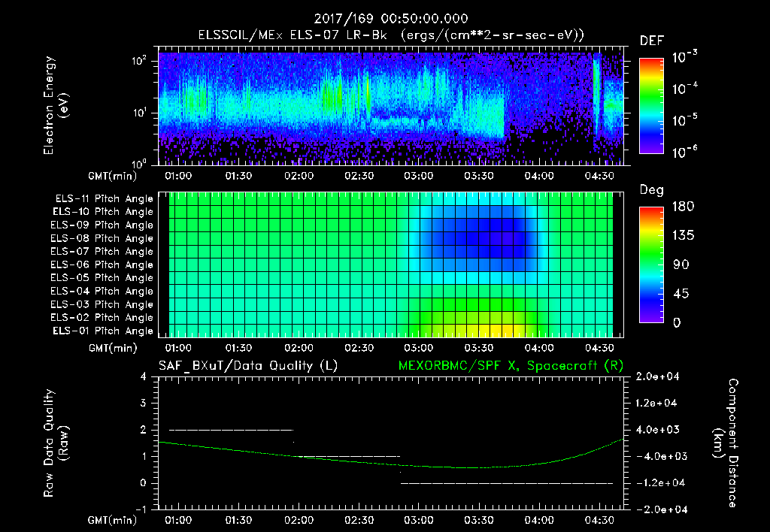Click the 1.2e+04 right axis tick label
Screen dimensions: 770x532
click(656, 403)
